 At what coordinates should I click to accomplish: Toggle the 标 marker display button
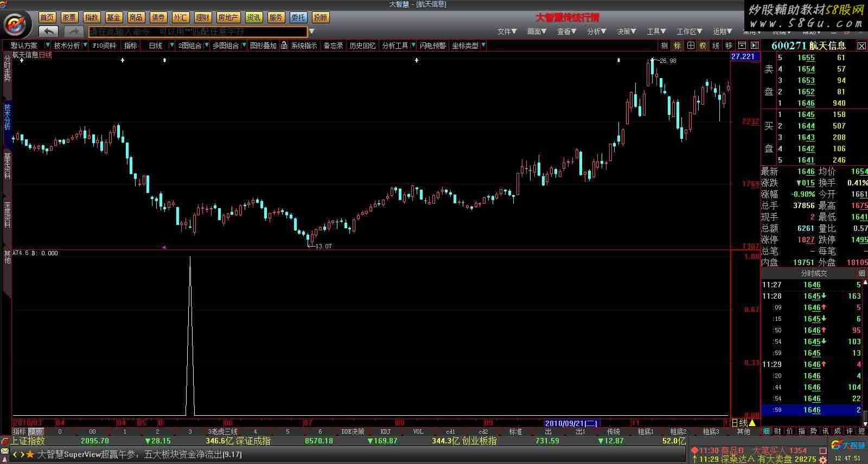(678, 46)
